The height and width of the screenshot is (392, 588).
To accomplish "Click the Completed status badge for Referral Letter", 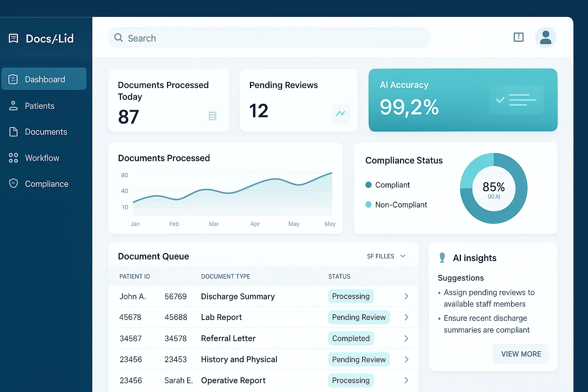I will pyautogui.click(x=351, y=338).
